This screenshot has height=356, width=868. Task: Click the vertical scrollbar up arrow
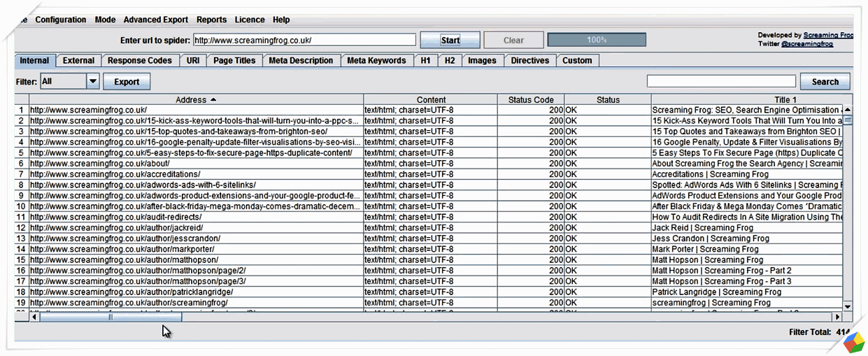(848, 110)
